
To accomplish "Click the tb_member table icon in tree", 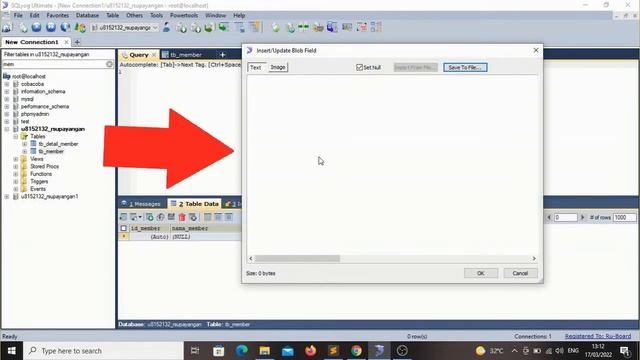I will (33, 151).
